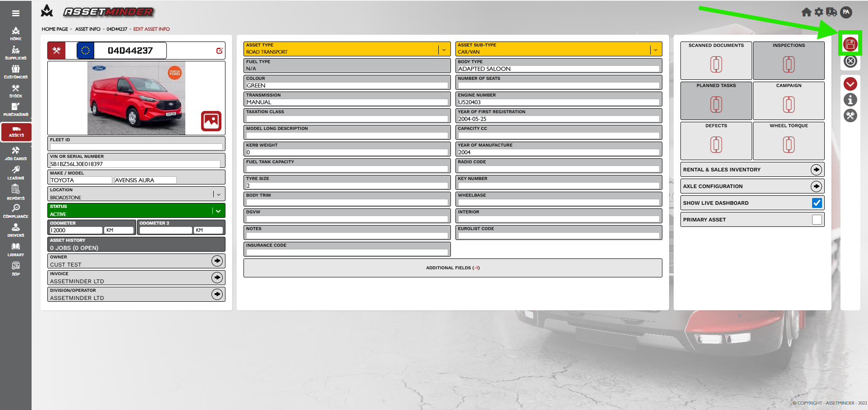Viewport: 868px width, 410px height.
Task: Click the info circle icon
Action: pyautogui.click(x=850, y=100)
